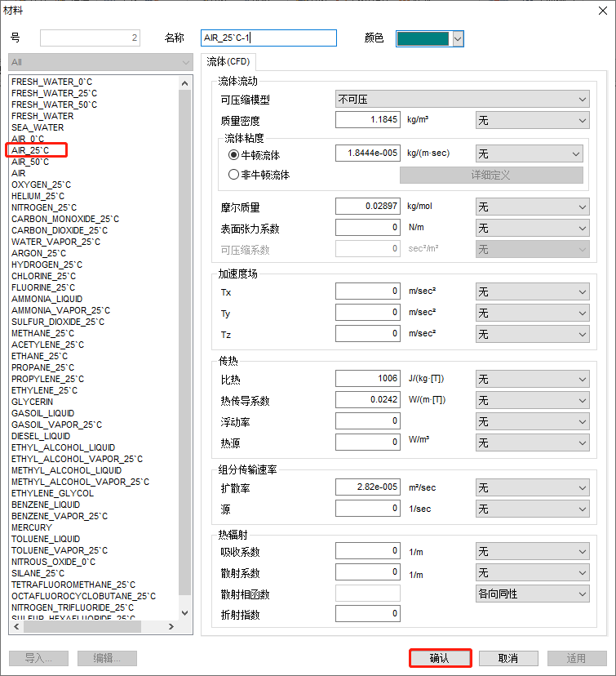The width and height of the screenshot is (616, 676).
Task: Click the teal color swatch
Action: [x=423, y=38]
